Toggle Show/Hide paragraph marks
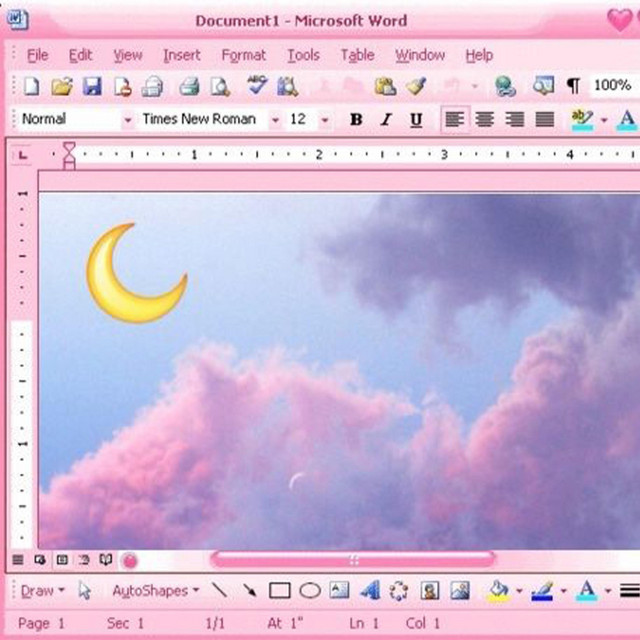Image resolution: width=640 pixels, height=640 pixels. click(573, 86)
